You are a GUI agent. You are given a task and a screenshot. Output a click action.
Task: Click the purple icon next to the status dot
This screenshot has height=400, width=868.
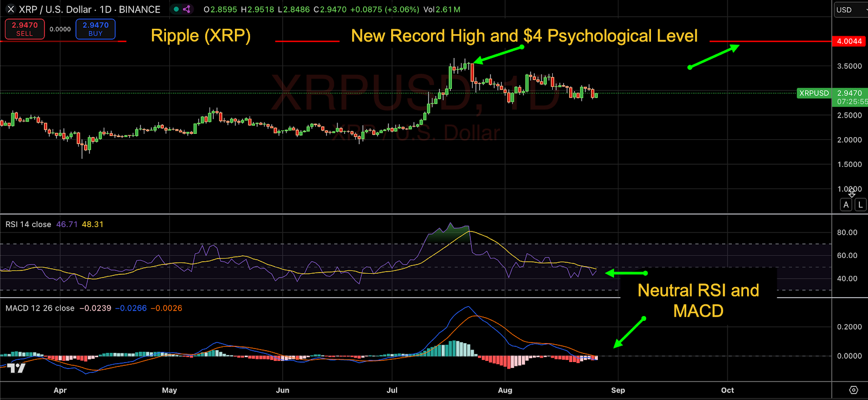click(x=187, y=9)
